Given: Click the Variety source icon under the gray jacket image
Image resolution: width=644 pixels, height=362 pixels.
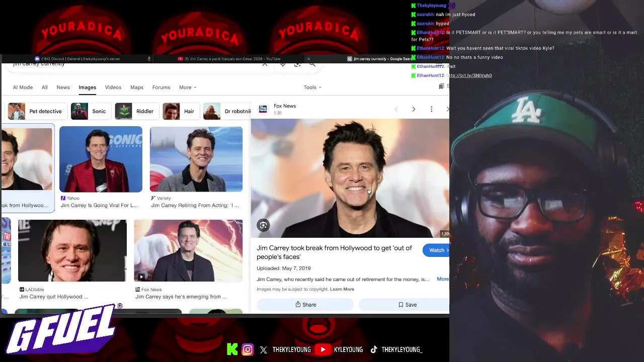Looking at the screenshot, I should click(x=153, y=198).
